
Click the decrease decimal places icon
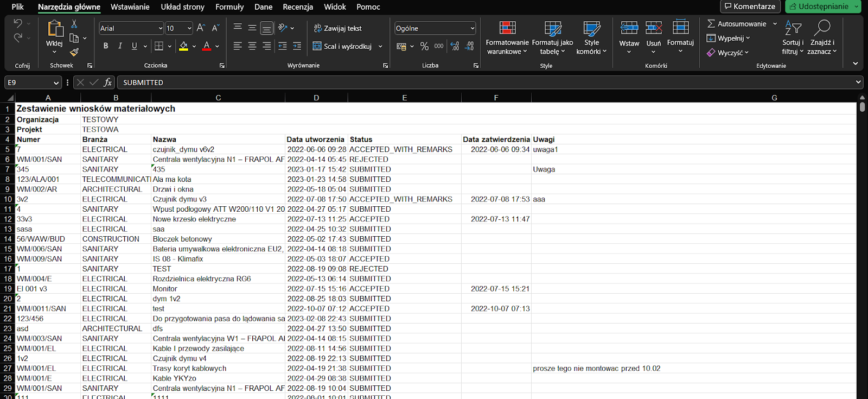click(x=469, y=47)
